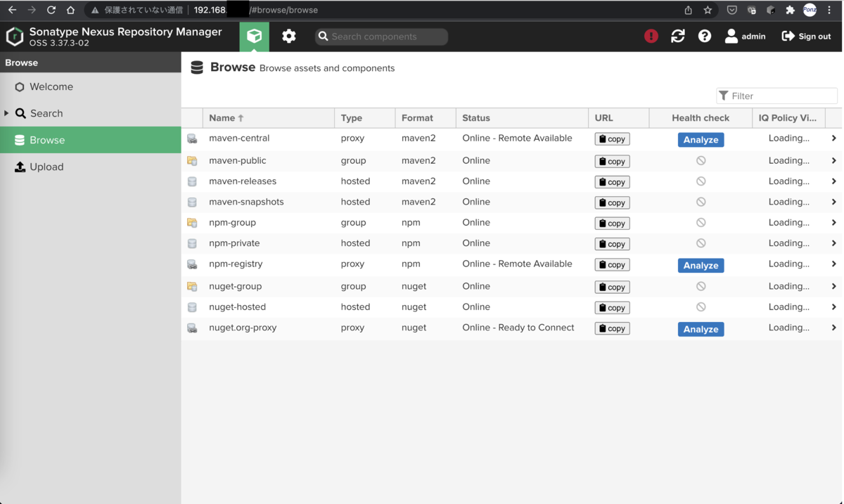
Task: Click disabled health check icon for npm-private
Action: [701, 243]
